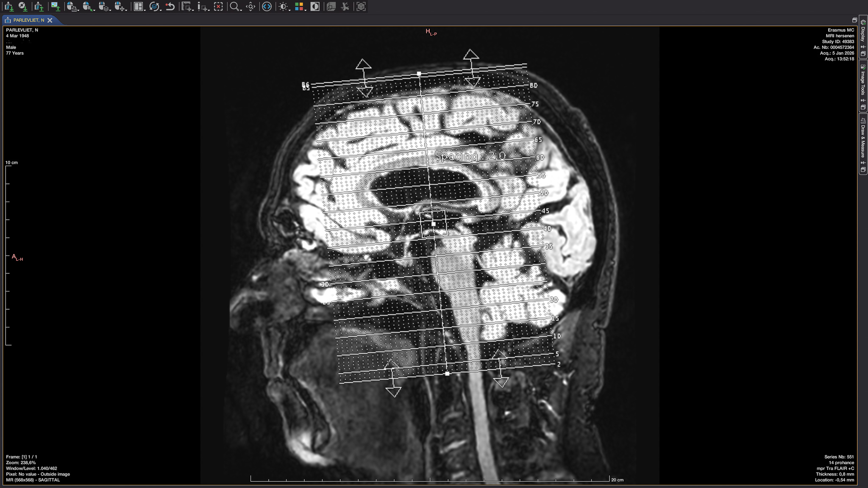Click the top center slice stack handle
868x488 pixels.
(x=419, y=74)
